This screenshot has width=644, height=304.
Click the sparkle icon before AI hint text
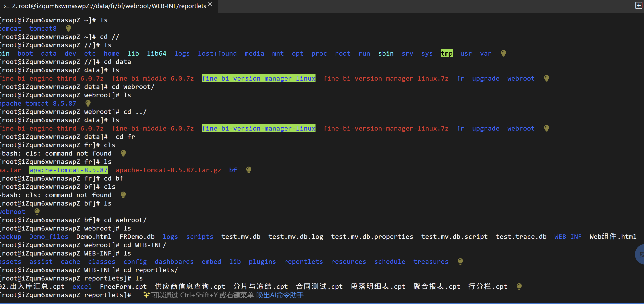pyautogui.click(x=146, y=295)
